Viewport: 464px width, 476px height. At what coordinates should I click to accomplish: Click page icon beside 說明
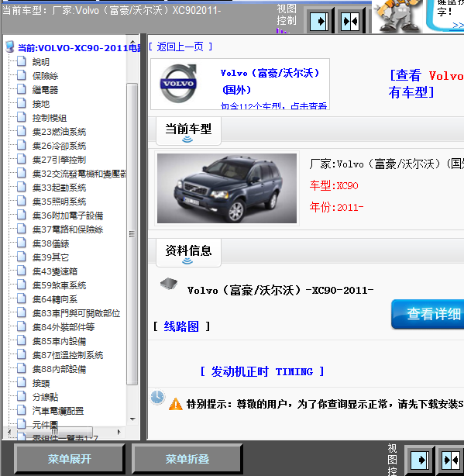(x=22, y=61)
